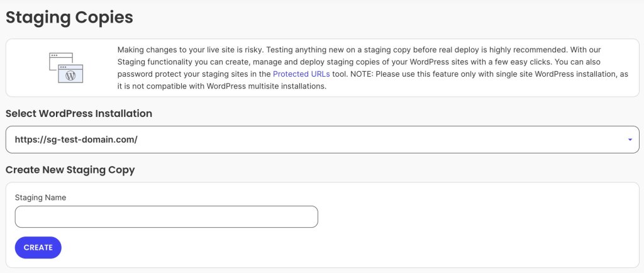Click the Create New Staging Copy heading

point(70,170)
